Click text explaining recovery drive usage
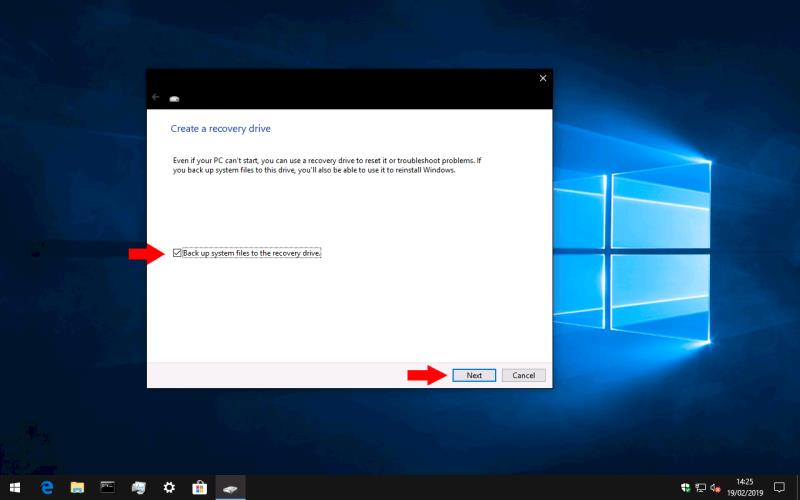 coord(327,165)
